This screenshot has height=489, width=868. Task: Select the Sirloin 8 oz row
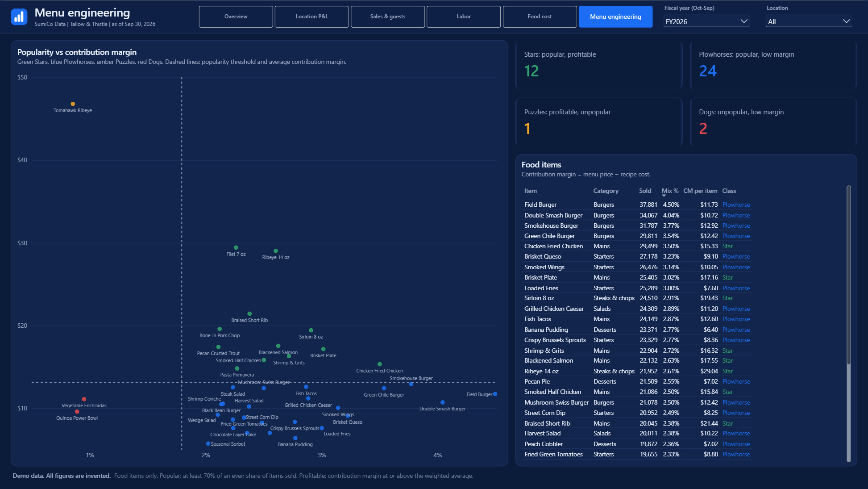coord(637,298)
